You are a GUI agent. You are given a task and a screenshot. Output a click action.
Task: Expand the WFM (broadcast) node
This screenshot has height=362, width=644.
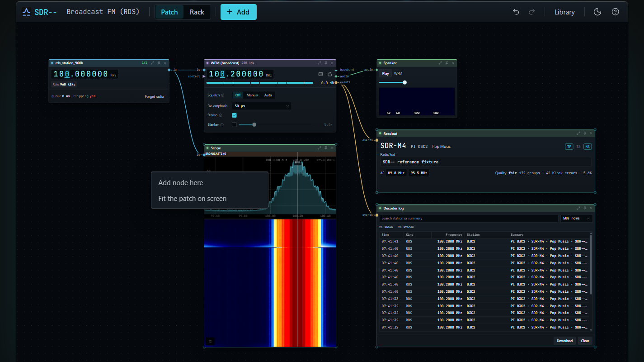320,63
